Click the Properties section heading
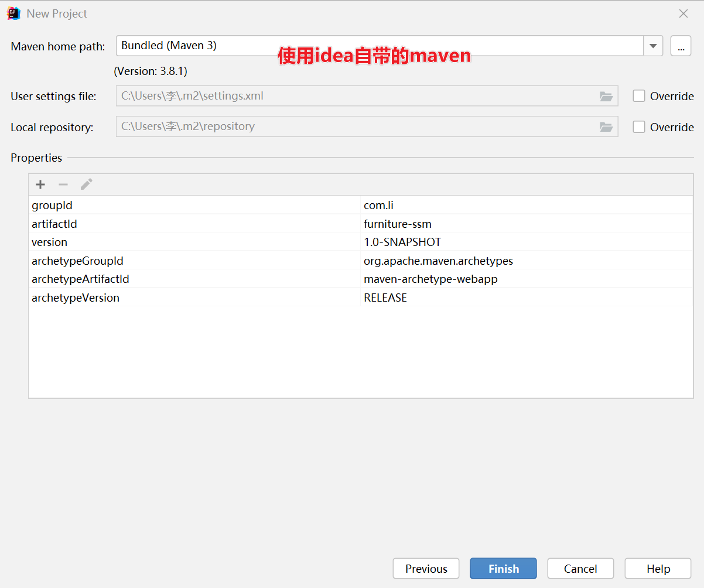The width and height of the screenshot is (704, 588). [x=36, y=158]
